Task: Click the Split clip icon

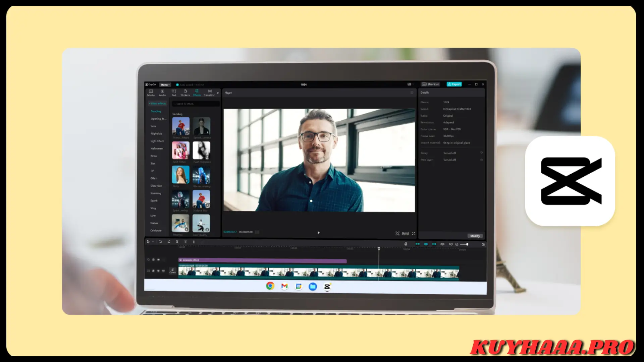Action: tap(177, 242)
